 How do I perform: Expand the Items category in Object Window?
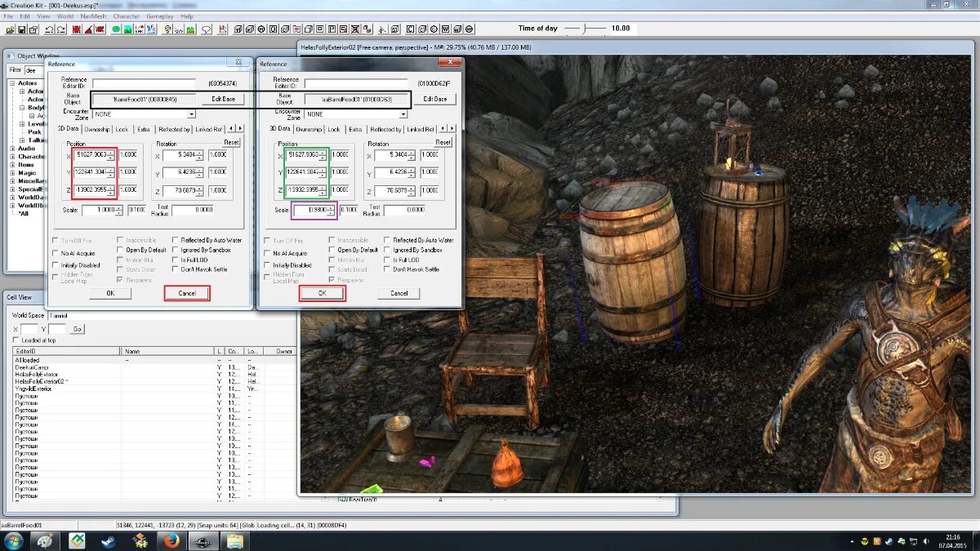[x=13, y=165]
